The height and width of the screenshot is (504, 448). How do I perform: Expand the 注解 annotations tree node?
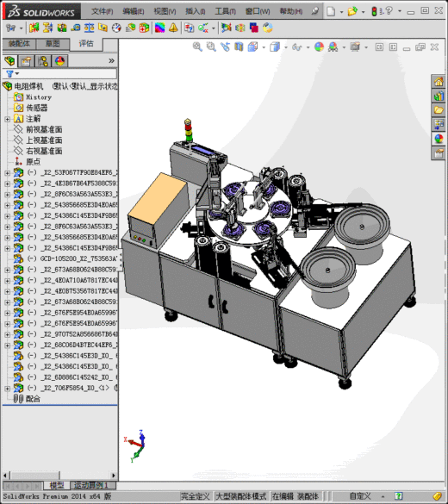[x=8, y=119]
